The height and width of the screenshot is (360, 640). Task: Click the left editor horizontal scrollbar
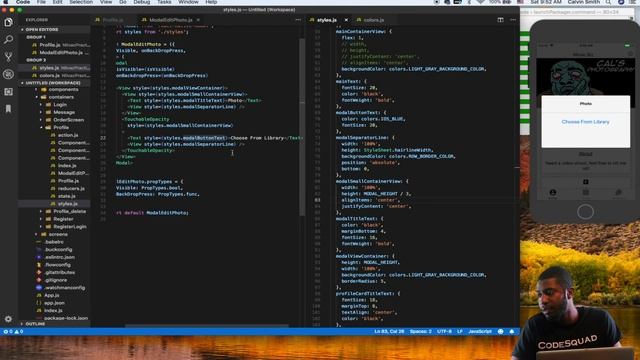207,326
